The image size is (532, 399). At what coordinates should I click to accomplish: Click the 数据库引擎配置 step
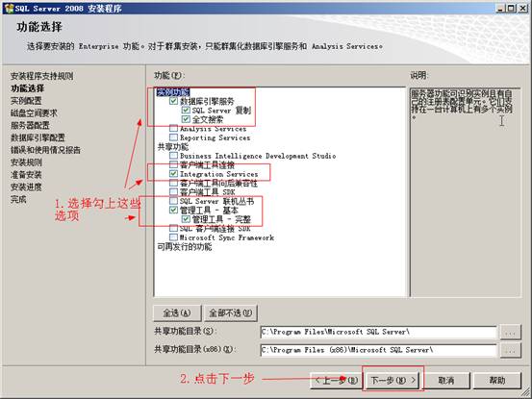click(38, 137)
